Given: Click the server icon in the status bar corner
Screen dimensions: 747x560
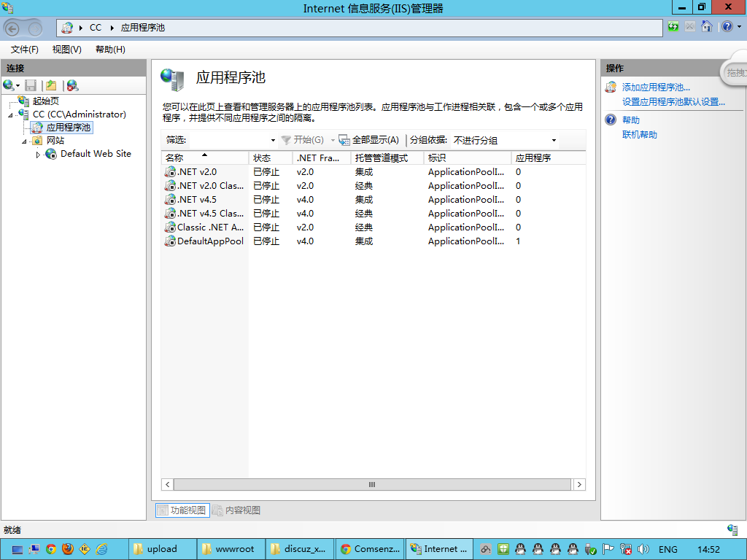Looking at the screenshot, I should 732,529.
